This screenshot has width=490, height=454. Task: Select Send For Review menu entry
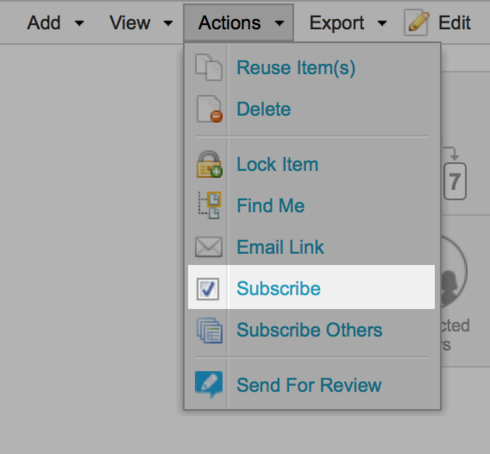pyautogui.click(x=311, y=385)
